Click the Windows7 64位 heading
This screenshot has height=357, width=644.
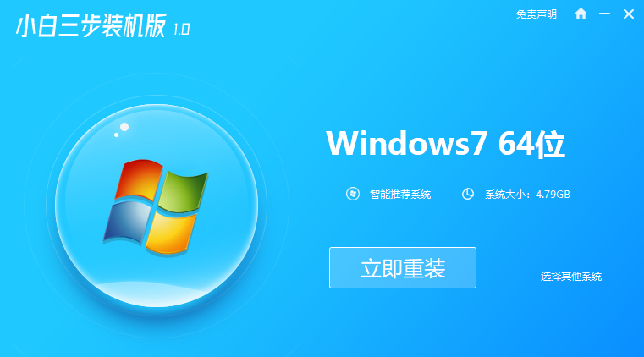click(446, 144)
